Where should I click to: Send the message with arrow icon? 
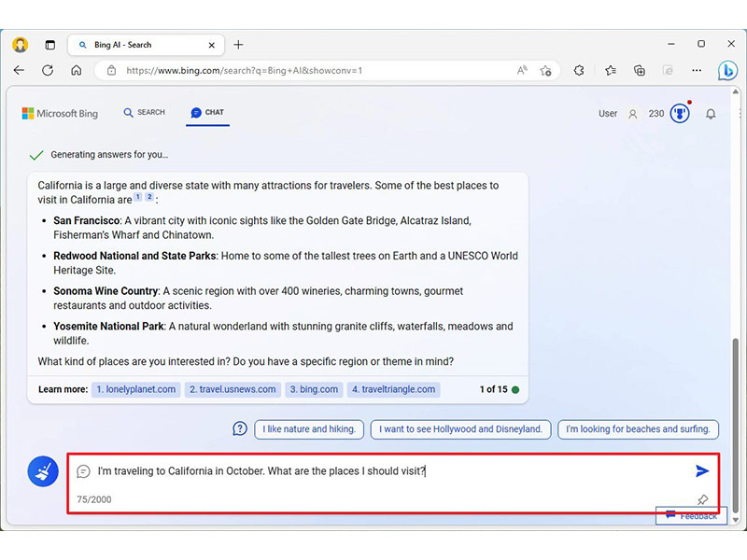coord(702,471)
